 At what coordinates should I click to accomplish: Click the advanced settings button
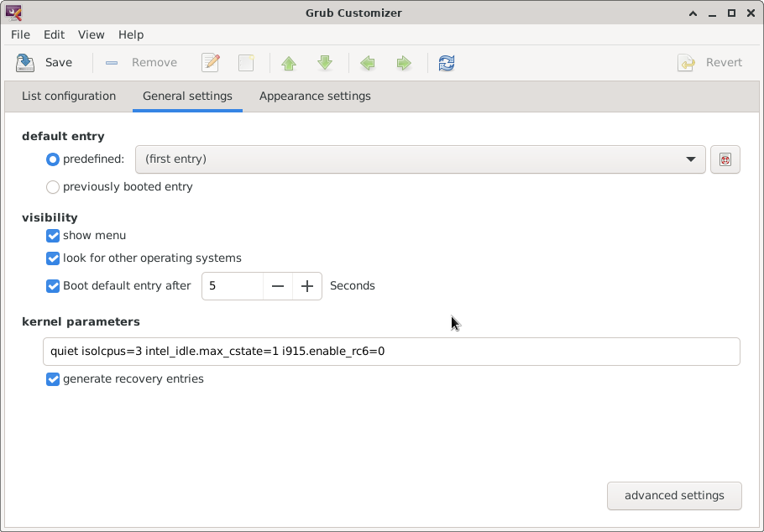click(x=674, y=496)
